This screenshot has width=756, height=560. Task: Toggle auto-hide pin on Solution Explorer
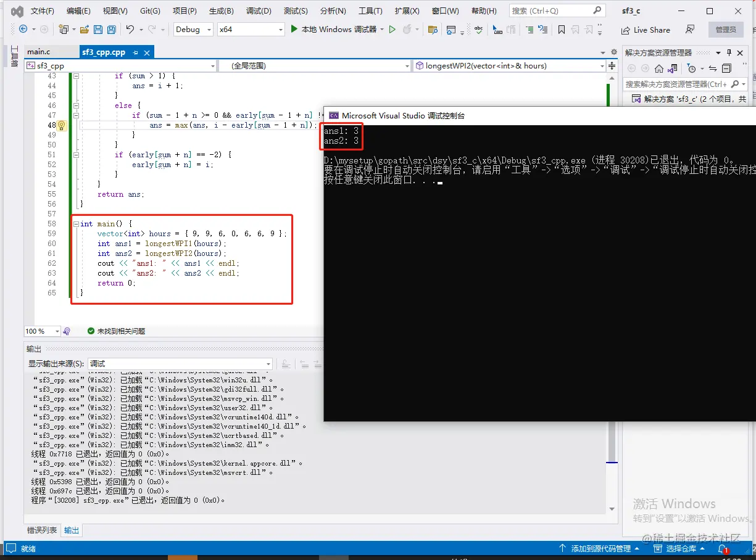click(729, 52)
